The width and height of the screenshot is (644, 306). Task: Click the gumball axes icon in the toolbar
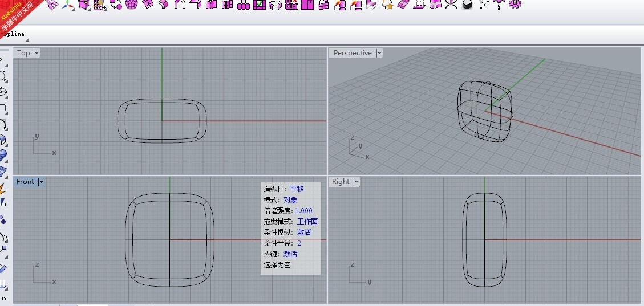click(x=68, y=5)
